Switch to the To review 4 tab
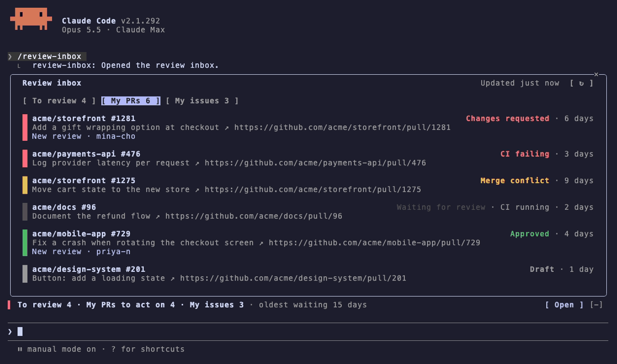Viewport: 617px width, 364px height. (x=59, y=101)
